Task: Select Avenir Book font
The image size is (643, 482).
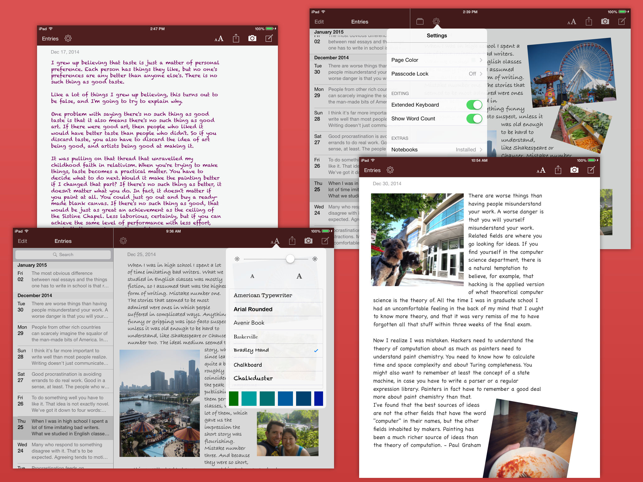Action: point(278,323)
